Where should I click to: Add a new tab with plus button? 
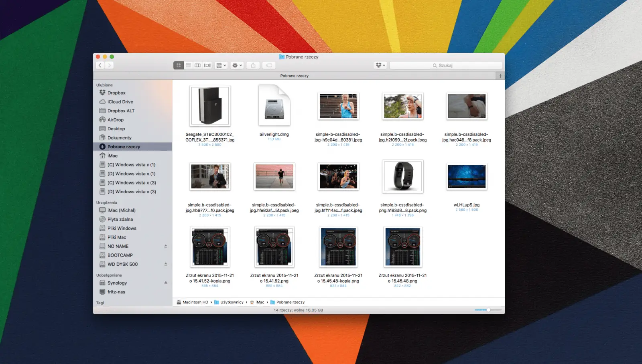[500, 76]
